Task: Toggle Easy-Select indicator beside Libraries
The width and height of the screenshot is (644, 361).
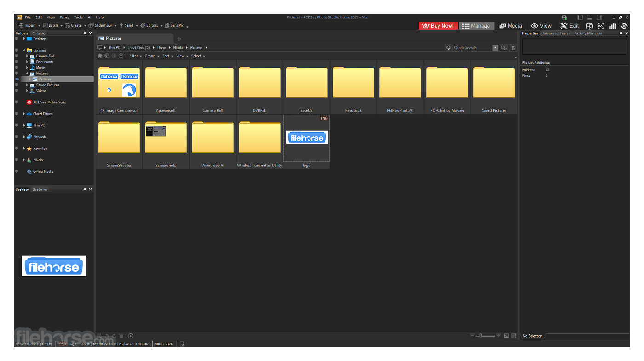Action: point(17,51)
